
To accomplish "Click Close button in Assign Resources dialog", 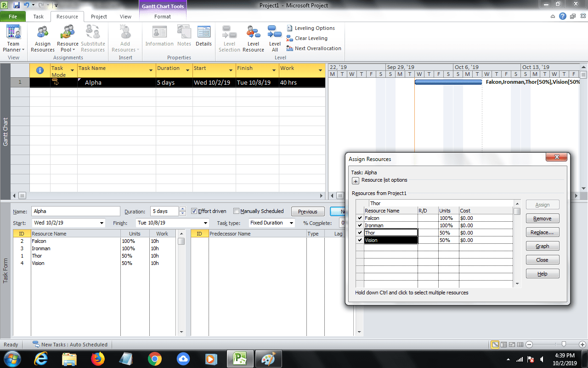I will pyautogui.click(x=543, y=260).
